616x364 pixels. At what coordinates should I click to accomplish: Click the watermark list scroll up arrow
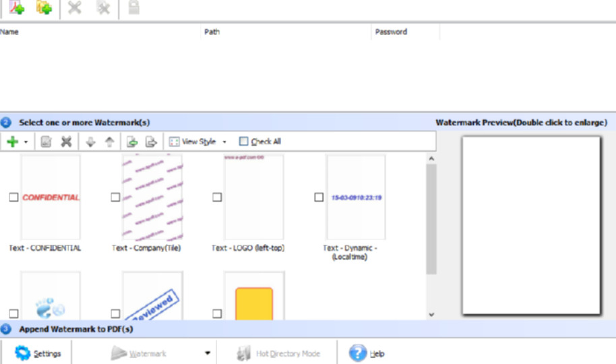[431, 158]
